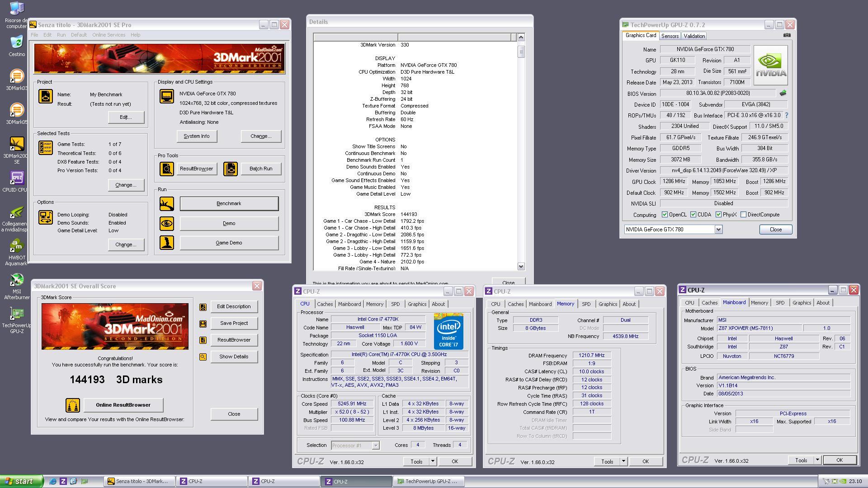Open the SPD tab in the CPU-Z Memory window
The height and width of the screenshot is (488, 868).
[x=586, y=304]
